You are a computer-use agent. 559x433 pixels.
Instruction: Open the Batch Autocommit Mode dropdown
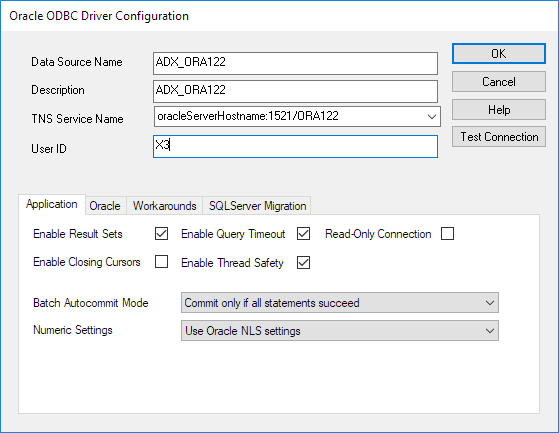click(x=339, y=303)
